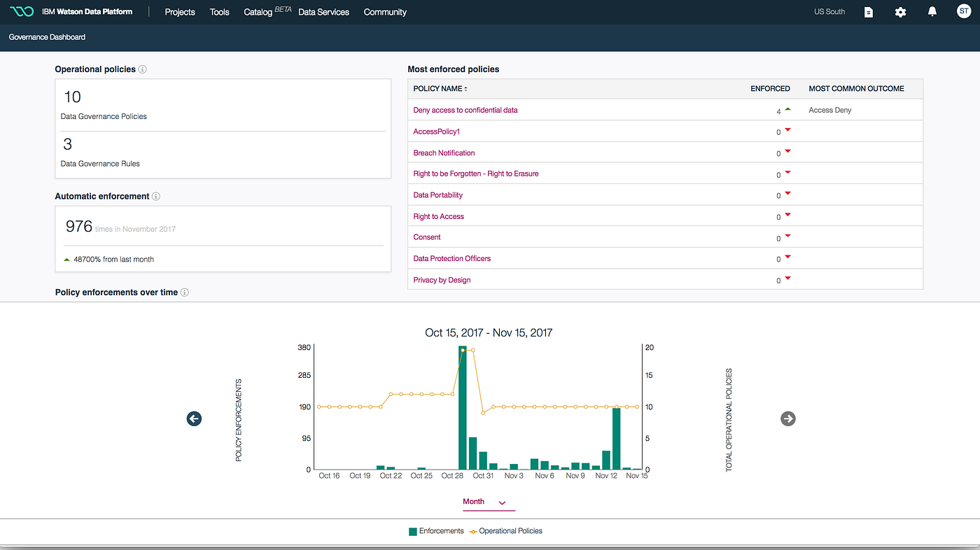The width and height of the screenshot is (980, 550).
Task: Switch to the Data Services section
Action: [323, 12]
